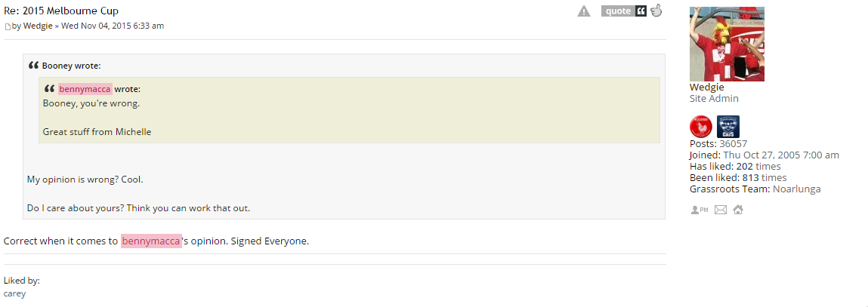Click the 202 has-liked count
Viewport: 868px width, 307px height.
pyautogui.click(x=745, y=167)
